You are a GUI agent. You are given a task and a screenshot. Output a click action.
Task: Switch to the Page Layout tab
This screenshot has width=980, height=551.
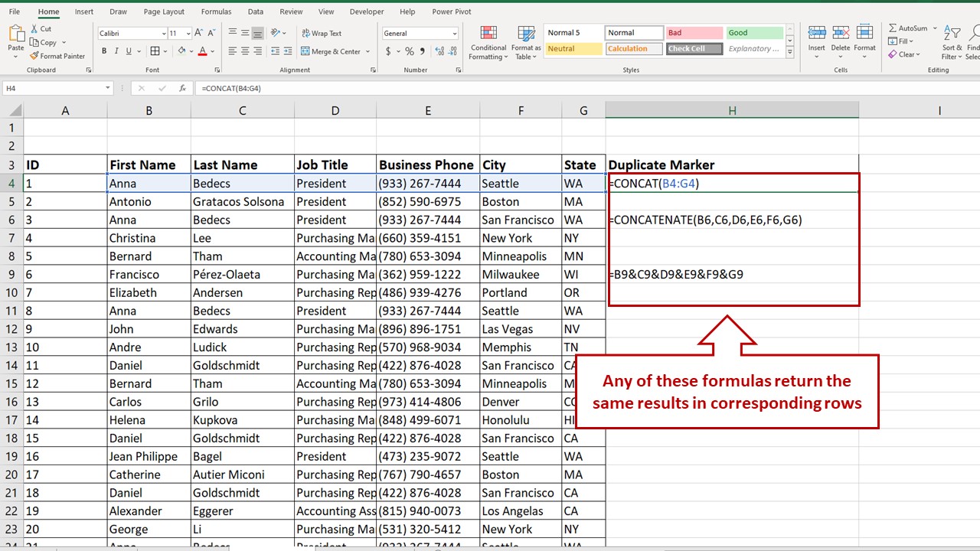point(164,11)
